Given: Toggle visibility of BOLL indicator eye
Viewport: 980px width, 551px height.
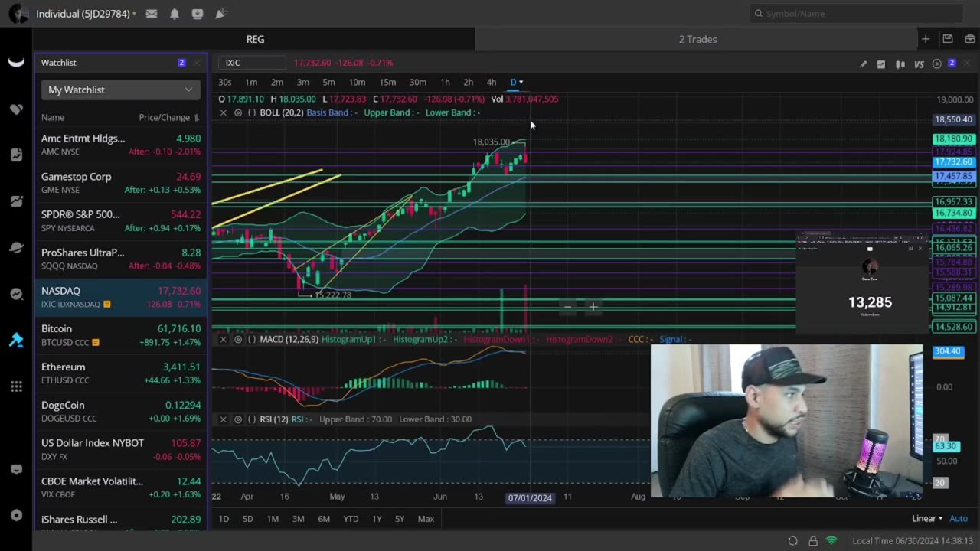Looking at the screenshot, I should coord(238,112).
